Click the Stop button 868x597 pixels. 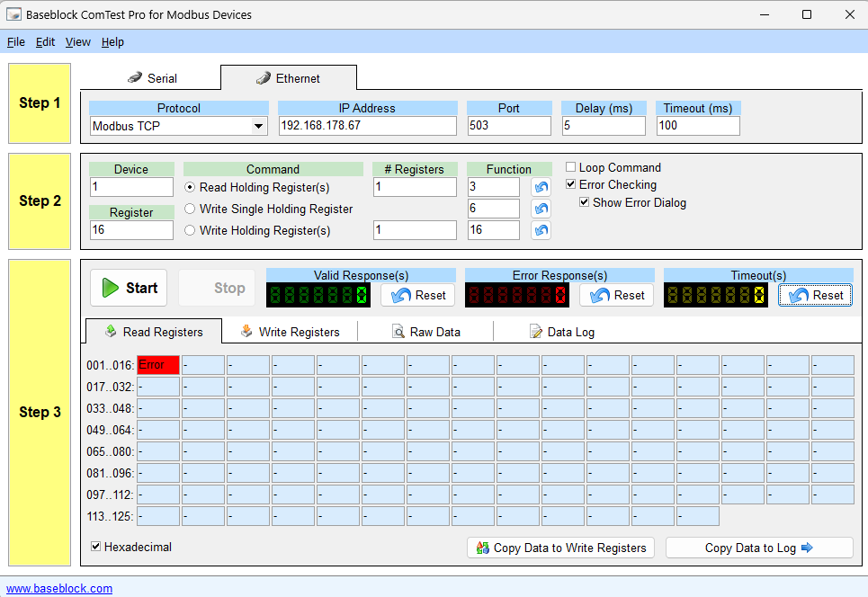pos(217,288)
